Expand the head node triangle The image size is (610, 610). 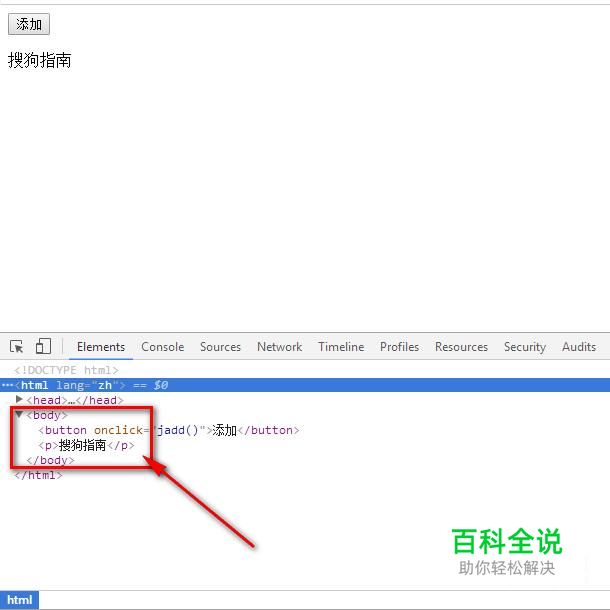(x=19, y=399)
